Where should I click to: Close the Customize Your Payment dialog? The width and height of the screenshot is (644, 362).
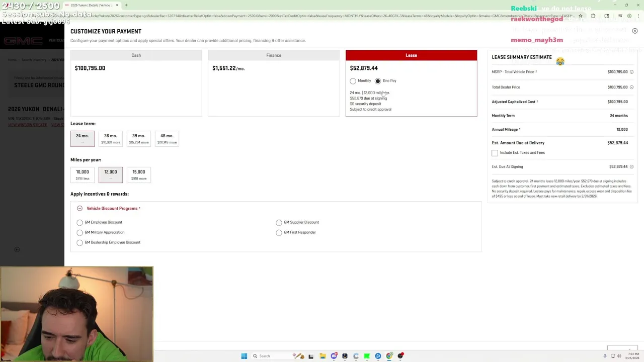point(634,31)
